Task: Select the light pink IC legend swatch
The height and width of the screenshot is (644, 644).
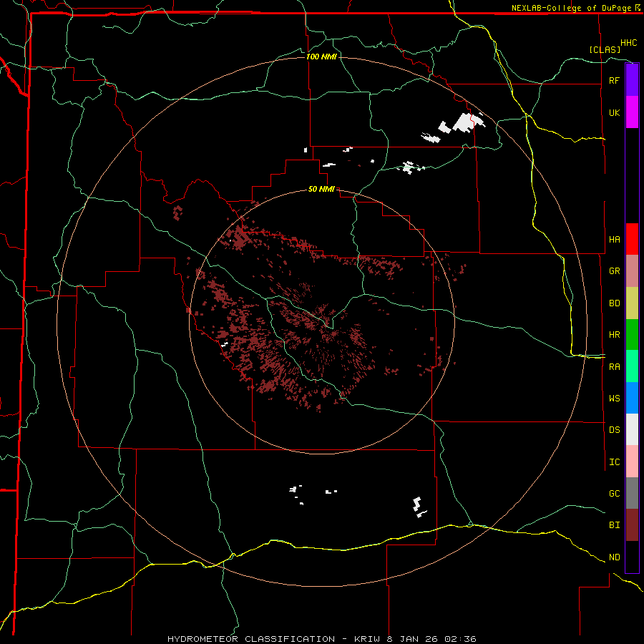Action: pyautogui.click(x=632, y=462)
